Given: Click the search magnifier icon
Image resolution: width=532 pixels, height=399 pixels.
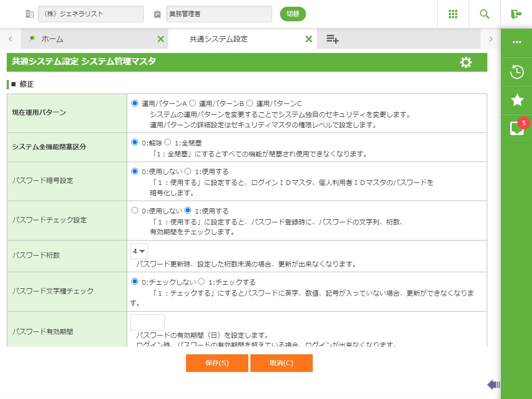Looking at the screenshot, I should pyautogui.click(x=484, y=14).
